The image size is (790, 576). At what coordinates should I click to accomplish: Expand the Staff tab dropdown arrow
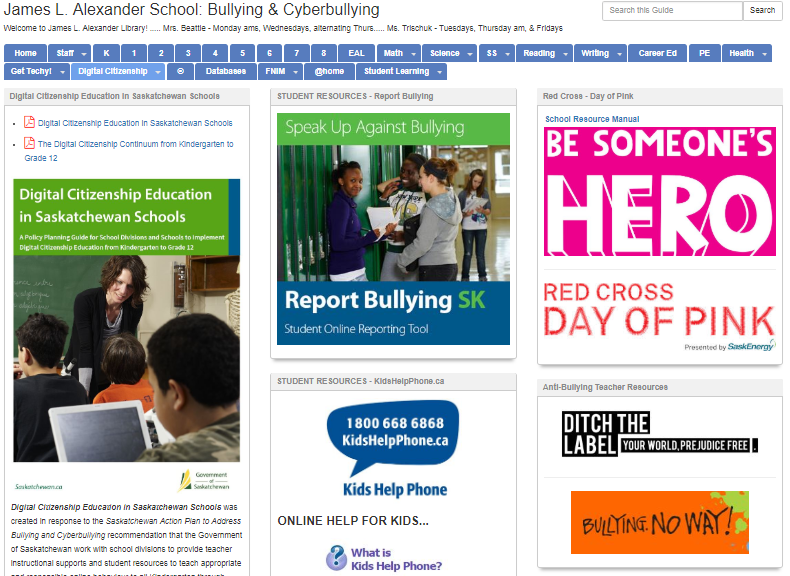pyautogui.click(x=84, y=54)
